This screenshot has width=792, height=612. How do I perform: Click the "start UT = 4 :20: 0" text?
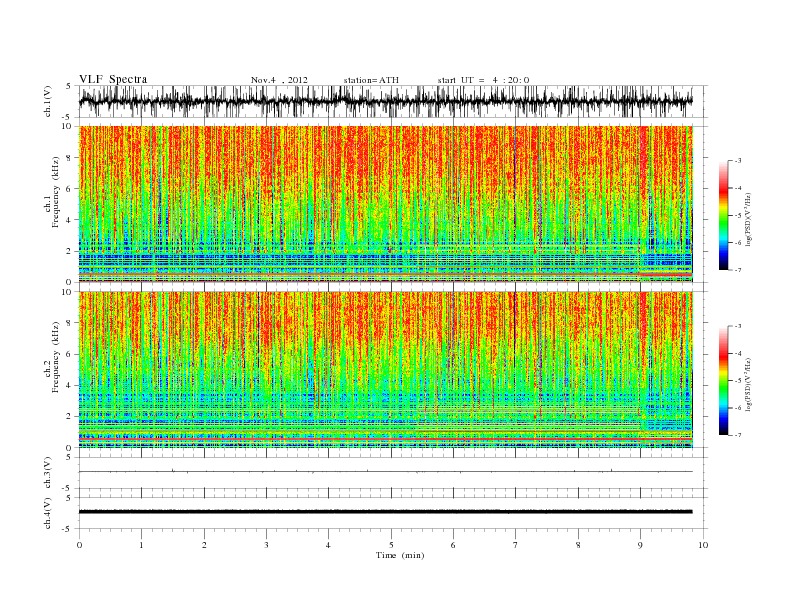pyautogui.click(x=483, y=80)
